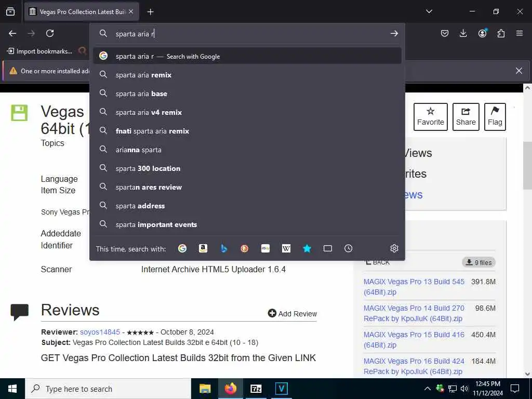
Task: Search this time with Wikipedia icon
Action: [286, 249]
